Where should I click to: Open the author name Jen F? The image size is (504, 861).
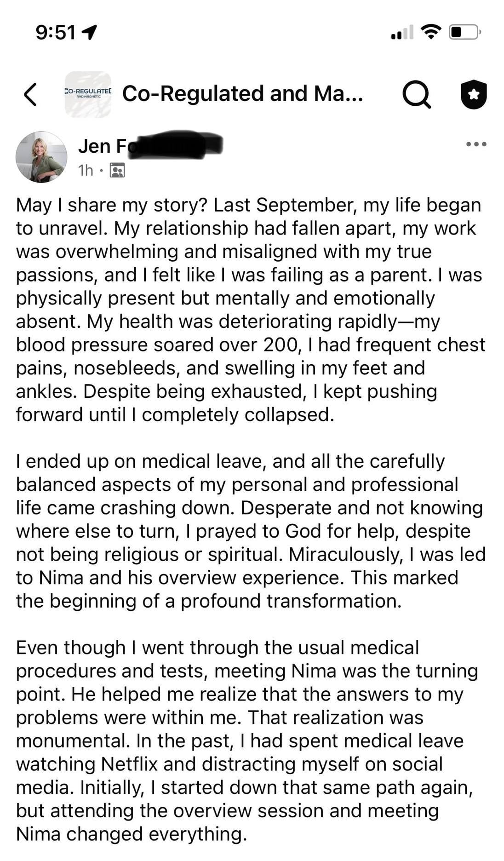coord(102,146)
